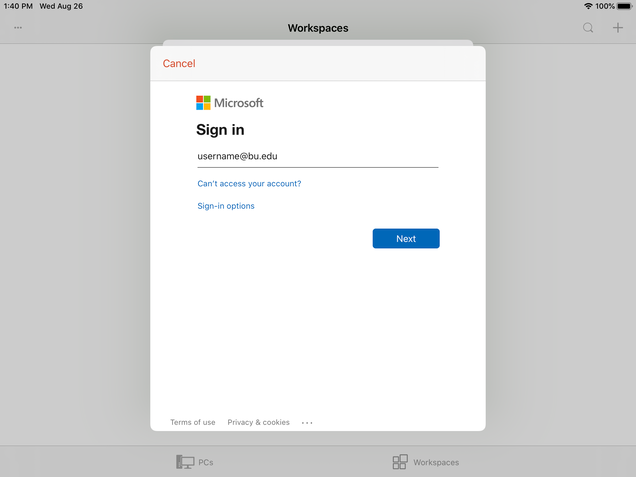Tap the battery status icon
This screenshot has width=636, height=477.
(x=625, y=6)
